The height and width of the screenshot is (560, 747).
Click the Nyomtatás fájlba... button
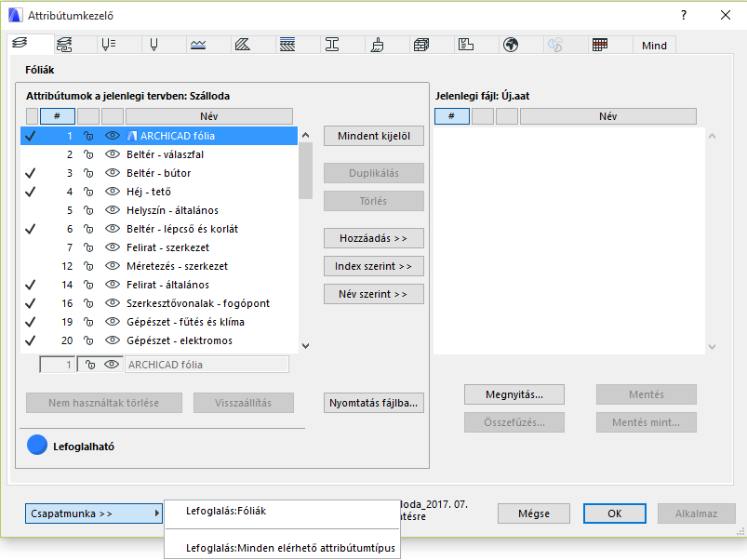[x=374, y=403]
